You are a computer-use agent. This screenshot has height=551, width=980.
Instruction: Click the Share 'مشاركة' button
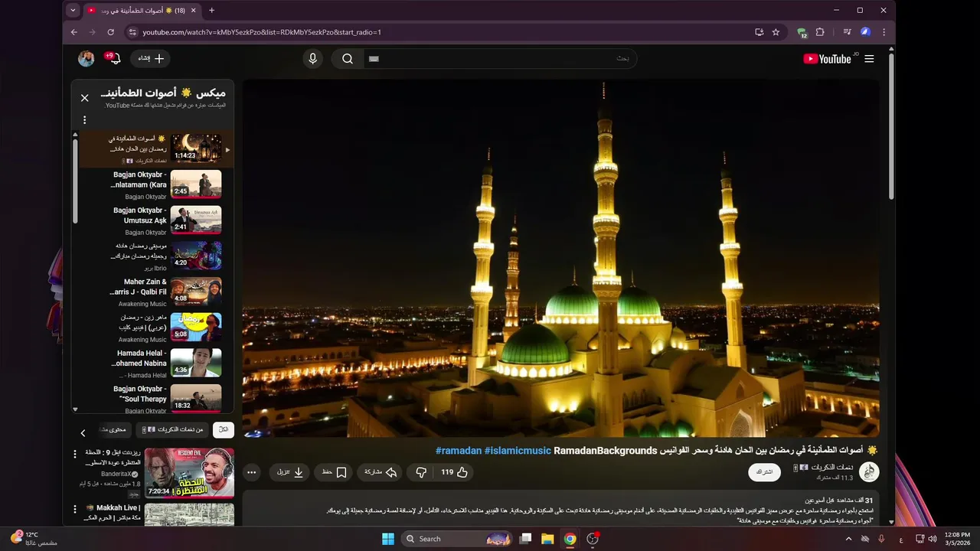[381, 472]
